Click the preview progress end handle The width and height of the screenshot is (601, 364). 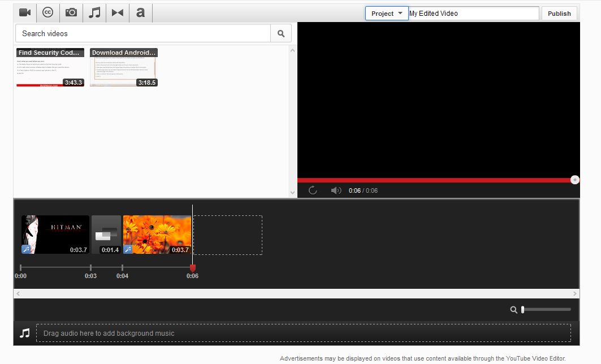[574, 180]
